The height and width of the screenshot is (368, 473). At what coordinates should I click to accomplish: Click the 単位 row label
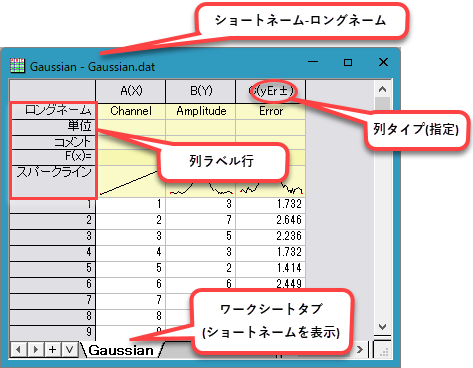tap(53, 127)
